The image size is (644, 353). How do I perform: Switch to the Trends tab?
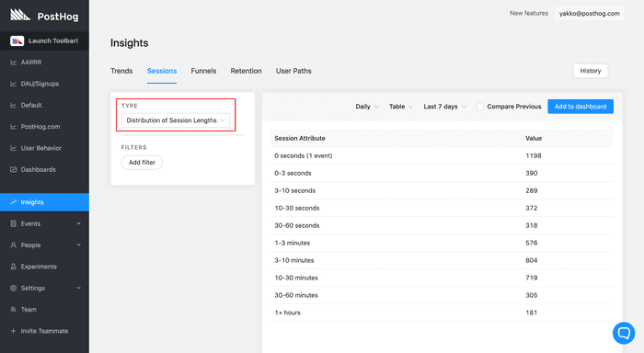[x=121, y=71]
